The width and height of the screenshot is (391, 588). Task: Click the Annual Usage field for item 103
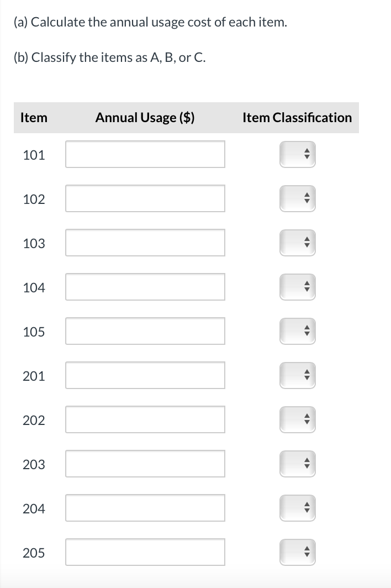coord(145,243)
